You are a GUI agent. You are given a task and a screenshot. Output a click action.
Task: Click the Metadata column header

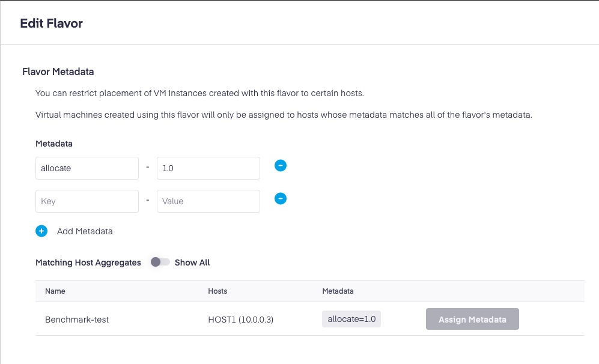click(338, 291)
